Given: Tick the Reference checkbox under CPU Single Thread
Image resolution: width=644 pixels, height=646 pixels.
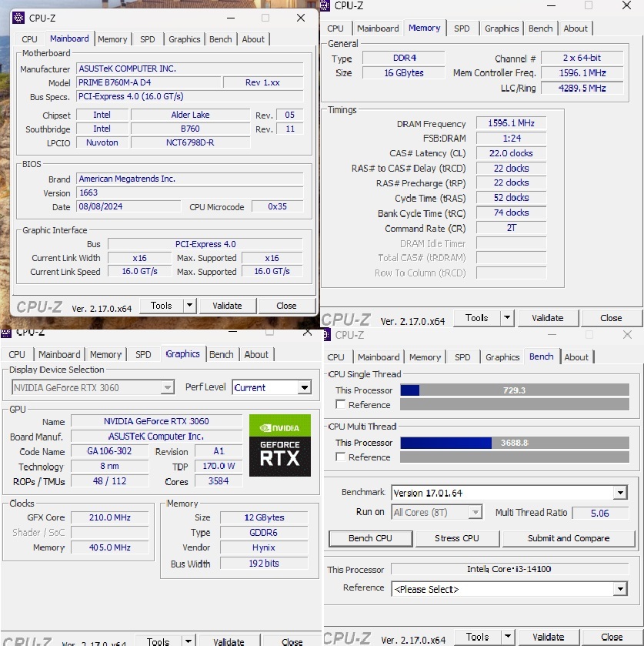Looking at the screenshot, I should [341, 404].
